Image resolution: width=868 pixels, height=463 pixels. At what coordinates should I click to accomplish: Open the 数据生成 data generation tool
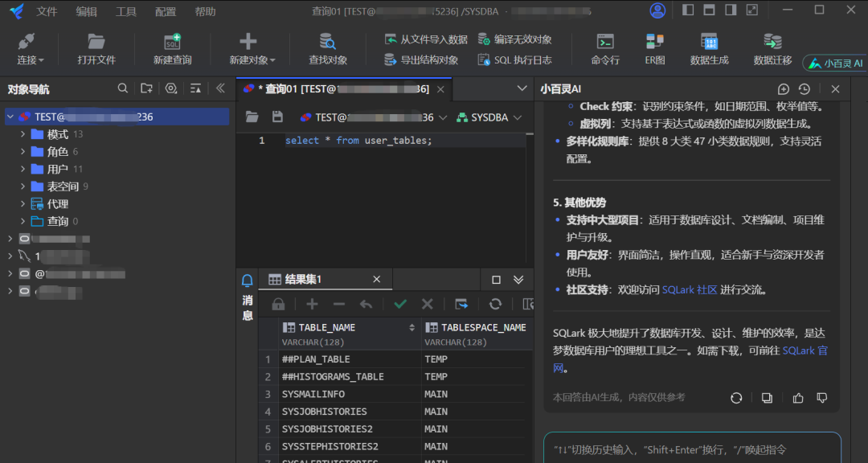709,50
